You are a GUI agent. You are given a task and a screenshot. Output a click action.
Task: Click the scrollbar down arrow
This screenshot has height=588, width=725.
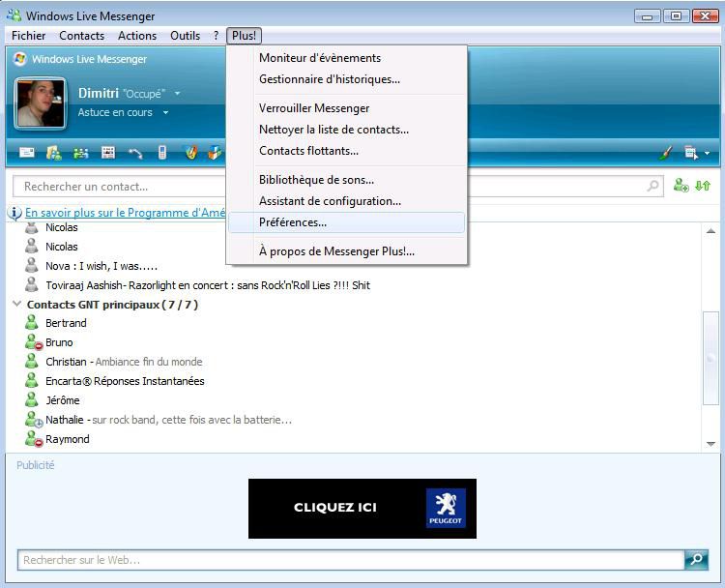click(710, 444)
